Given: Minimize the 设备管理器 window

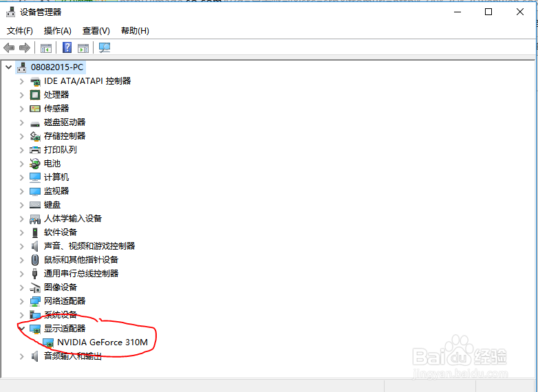Looking at the screenshot, I should 457,12.
